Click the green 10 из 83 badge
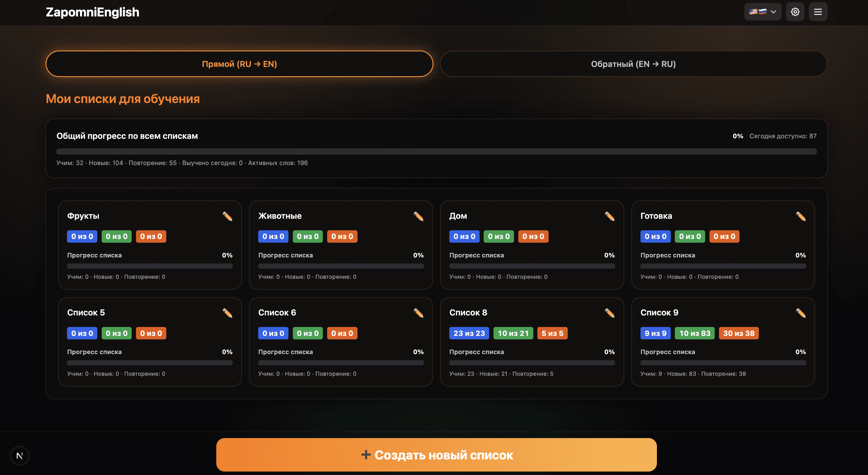The width and height of the screenshot is (868, 475). [694, 333]
